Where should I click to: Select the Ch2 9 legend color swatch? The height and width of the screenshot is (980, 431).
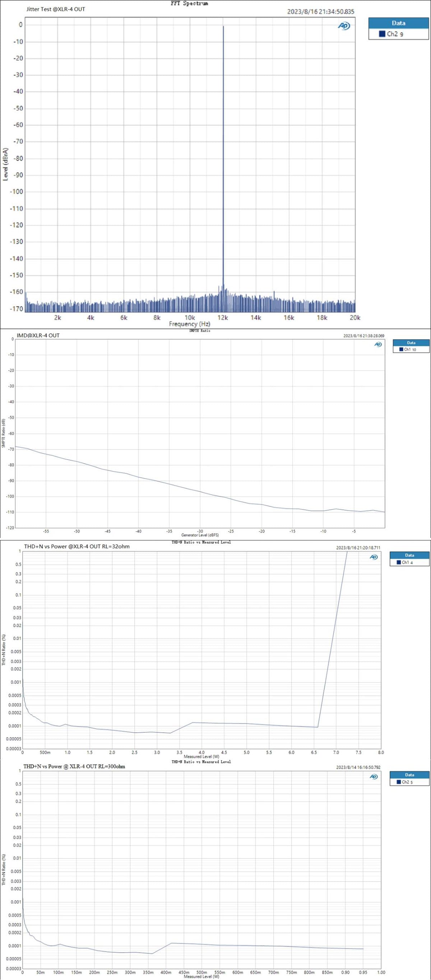coord(382,34)
